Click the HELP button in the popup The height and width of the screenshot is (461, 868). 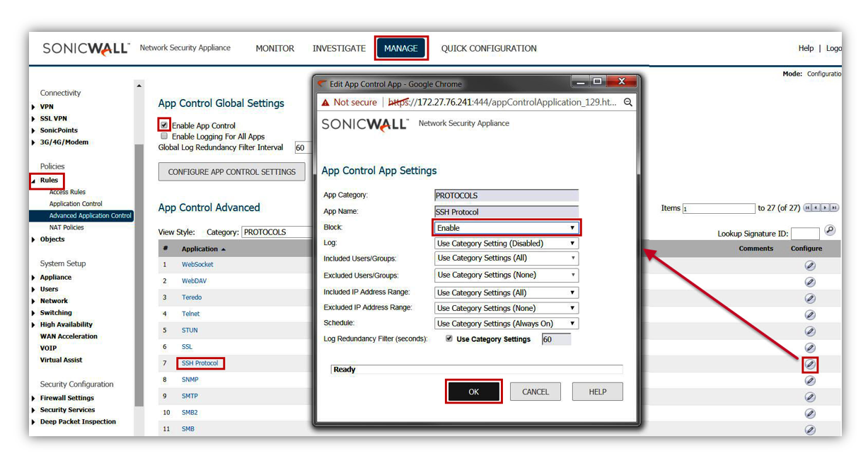coord(598,392)
